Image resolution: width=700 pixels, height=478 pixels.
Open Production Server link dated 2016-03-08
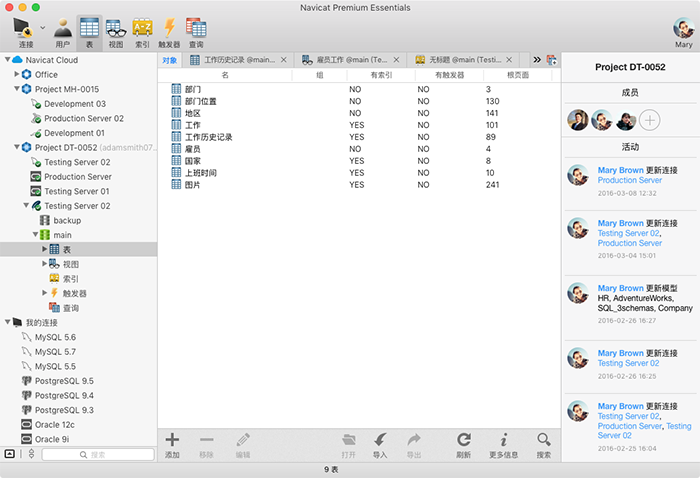(629, 180)
